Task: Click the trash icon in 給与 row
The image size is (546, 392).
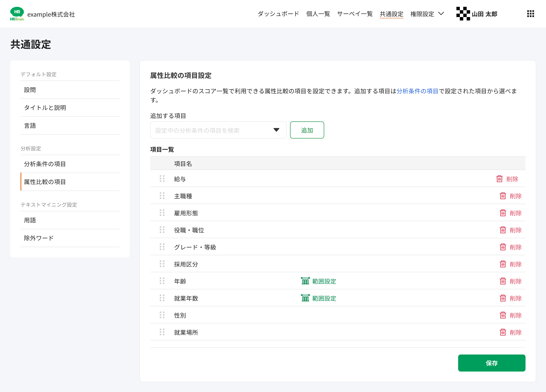Action: [499, 179]
